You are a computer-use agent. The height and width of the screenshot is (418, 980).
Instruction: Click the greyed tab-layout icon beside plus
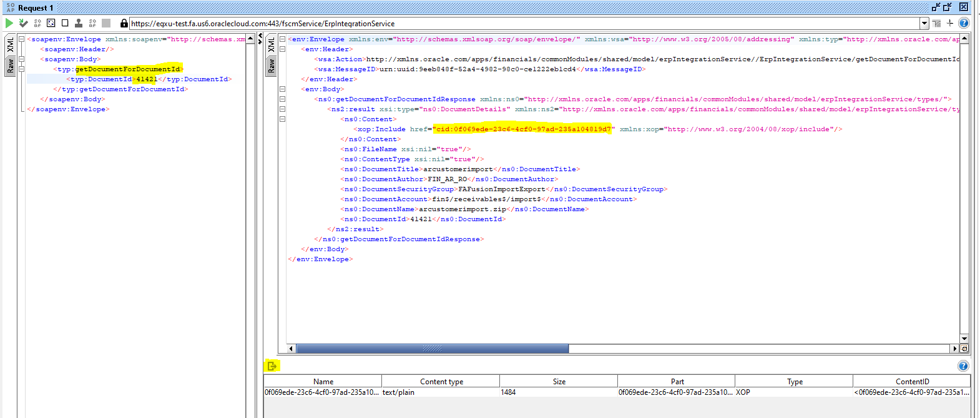937,23
